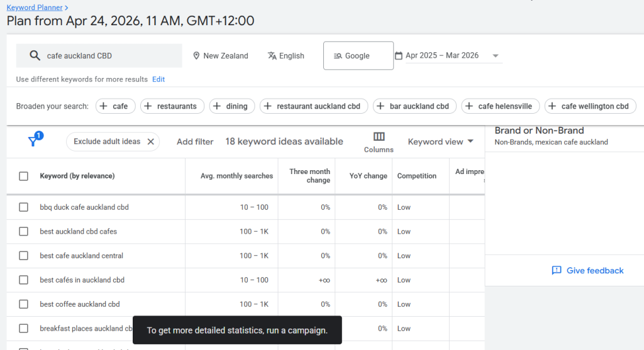Sort by Keyword (by relevance) column header
This screenshot has height=350, width=644.
click(77, 176)
